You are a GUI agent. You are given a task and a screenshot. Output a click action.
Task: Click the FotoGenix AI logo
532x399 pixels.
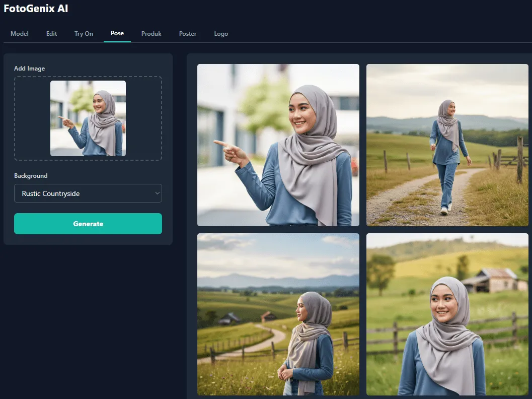[36, 9]
